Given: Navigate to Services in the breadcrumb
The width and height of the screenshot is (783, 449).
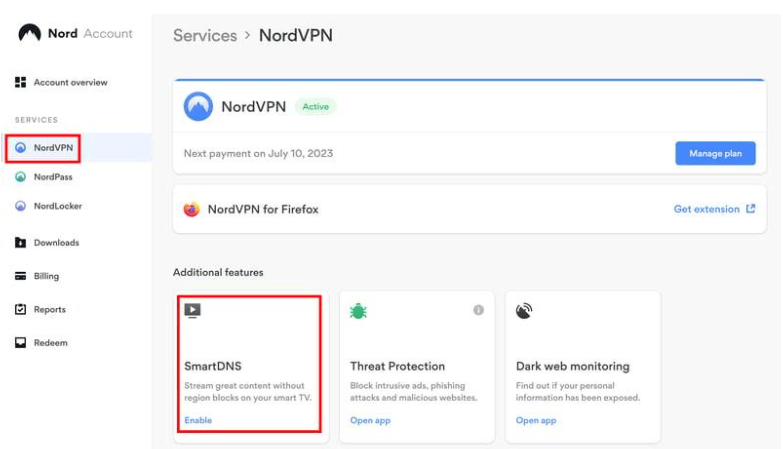Looking at the screenshot, I should point(205,35).
